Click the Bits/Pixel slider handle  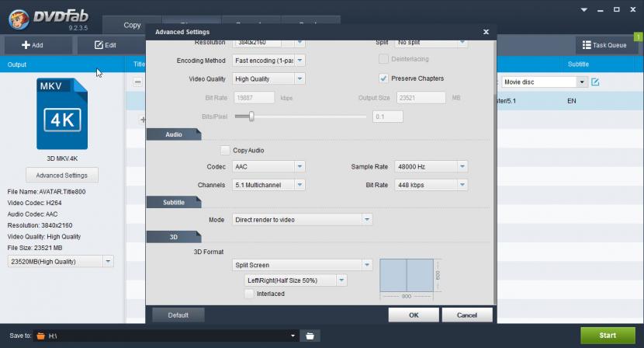(x=251, y=117)
